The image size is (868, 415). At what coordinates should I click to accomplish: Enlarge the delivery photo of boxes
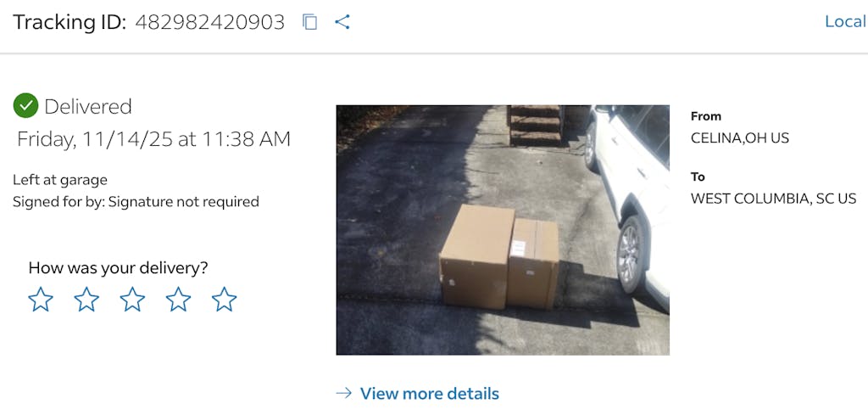(x=503, y=230)
